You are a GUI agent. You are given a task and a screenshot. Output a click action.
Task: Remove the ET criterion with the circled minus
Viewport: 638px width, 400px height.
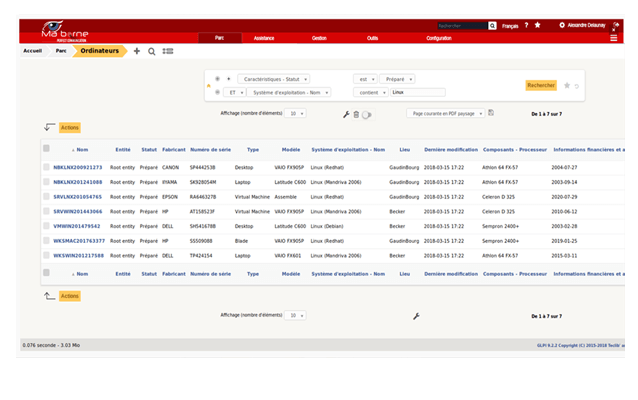[x=217, y=92]
